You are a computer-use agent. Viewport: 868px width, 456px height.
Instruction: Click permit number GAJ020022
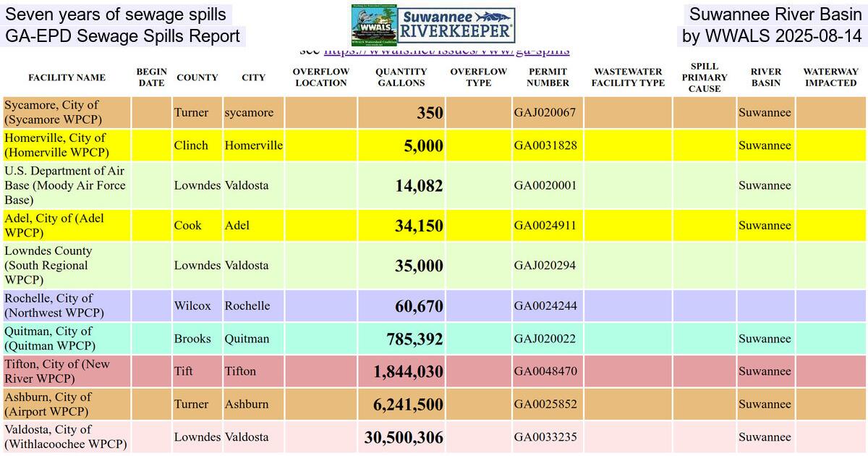click(x=545, y=339)
